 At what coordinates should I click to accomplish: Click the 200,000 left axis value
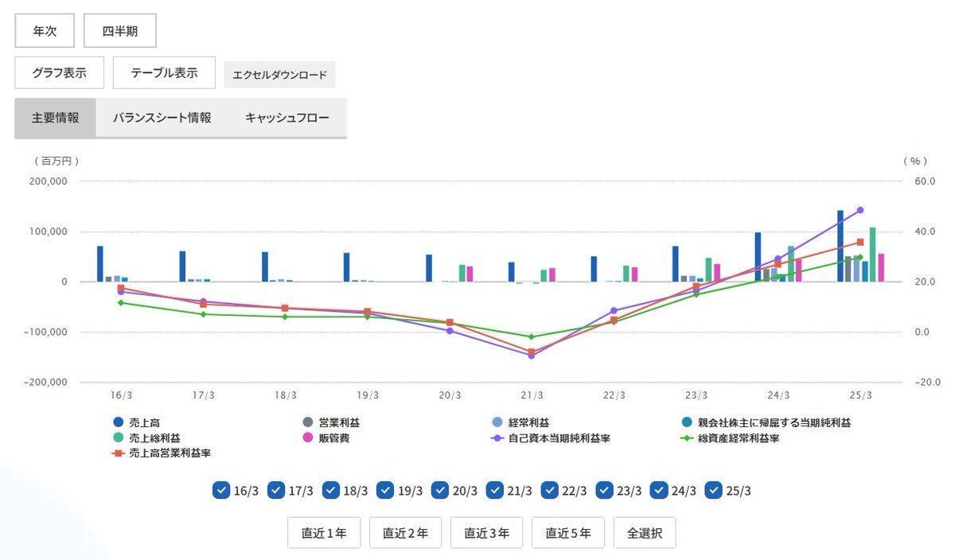click(47, 181)
